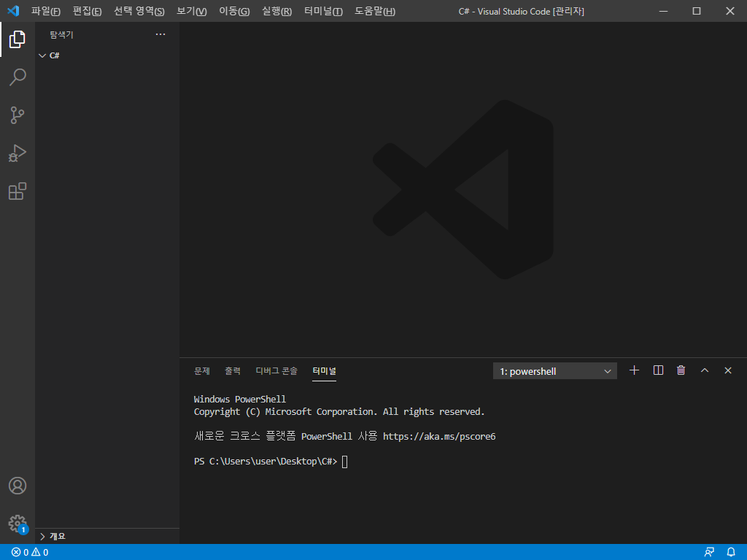Open the 1: powershell terminal dropdown
The image size is (747, 560).
point(555,371)
